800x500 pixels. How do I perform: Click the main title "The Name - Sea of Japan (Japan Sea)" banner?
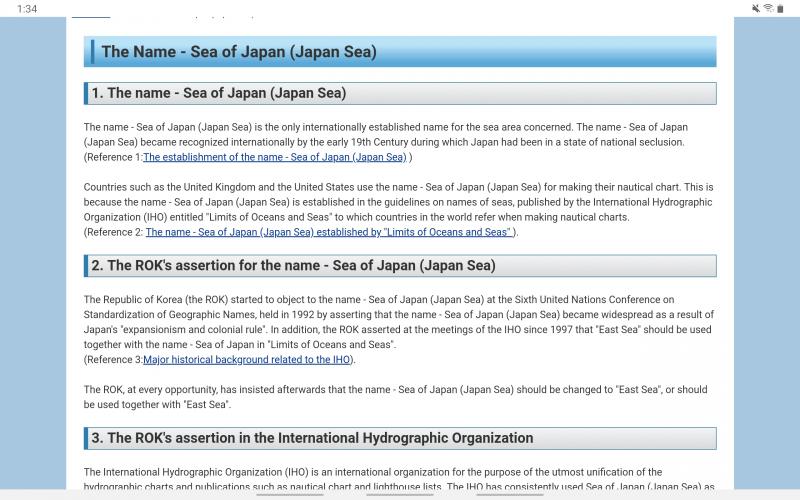400,52
